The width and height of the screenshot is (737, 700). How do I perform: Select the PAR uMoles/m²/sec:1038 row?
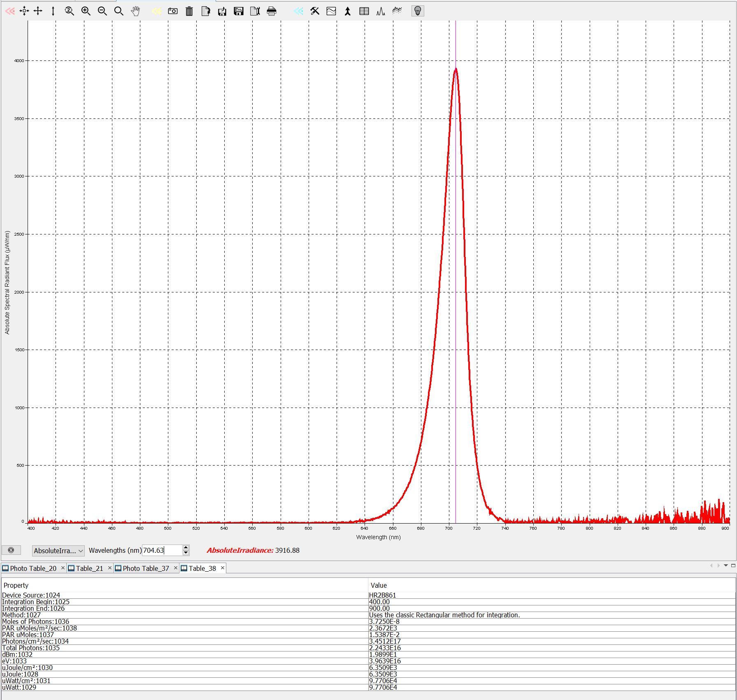pyautogui.click(x=368, y=628)
